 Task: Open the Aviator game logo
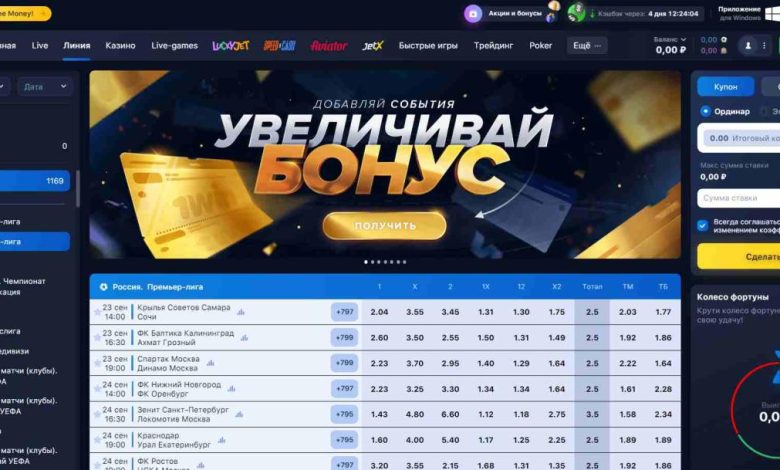point(328,46)
